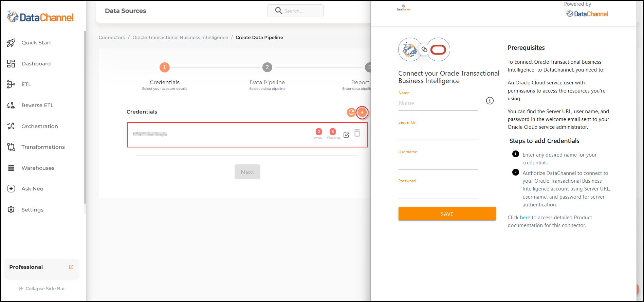Go to Dashboard in sidebar
This screenshot has width=644, height=302.
(36, 64)
